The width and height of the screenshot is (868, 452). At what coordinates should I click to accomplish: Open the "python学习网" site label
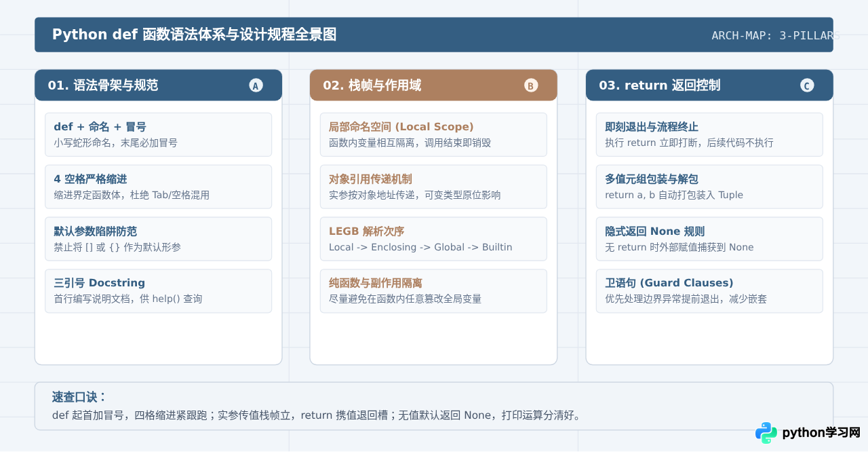821,433
